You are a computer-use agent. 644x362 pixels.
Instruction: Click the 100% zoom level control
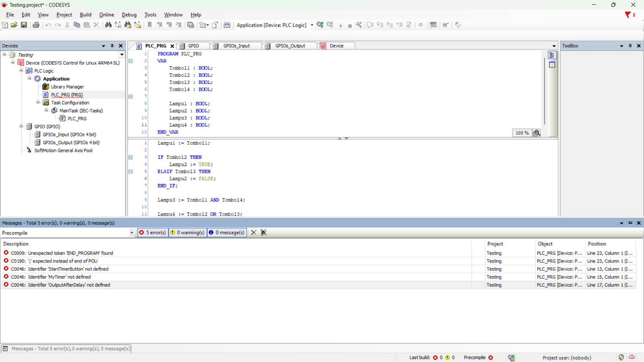[x=522, y=133]
